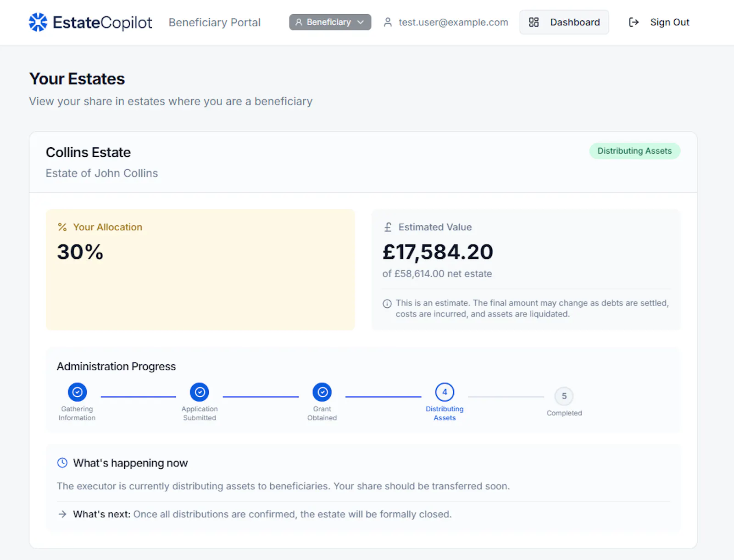Click the What's next bold label
Screen dimensions: 734x560
coord(102,514)
